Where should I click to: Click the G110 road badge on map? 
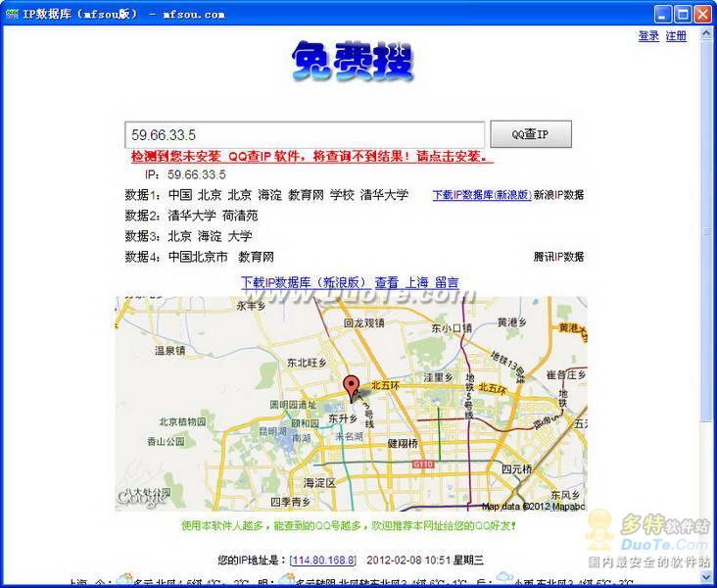click(422, 465)
